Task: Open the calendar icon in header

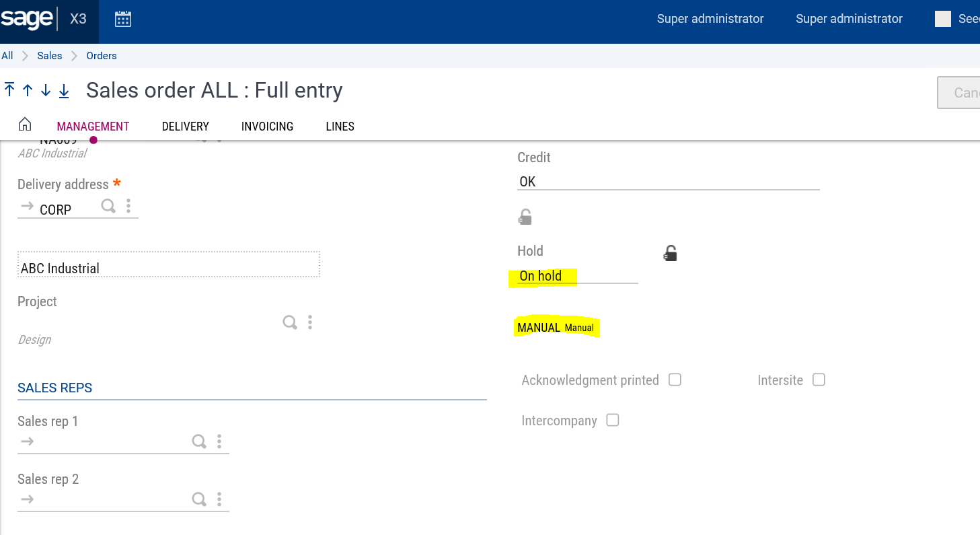Action: pyautogui.click(x=122, y=19)
